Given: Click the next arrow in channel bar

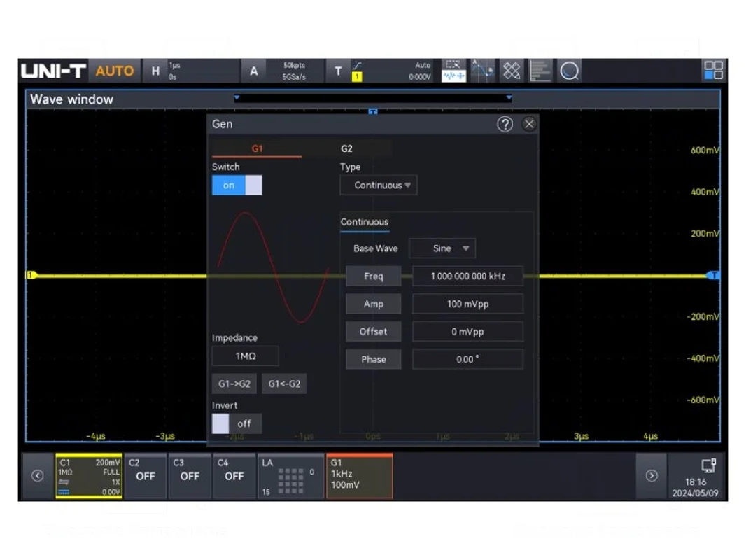Looking at the screenshot, I should click(x=652, y=476).
